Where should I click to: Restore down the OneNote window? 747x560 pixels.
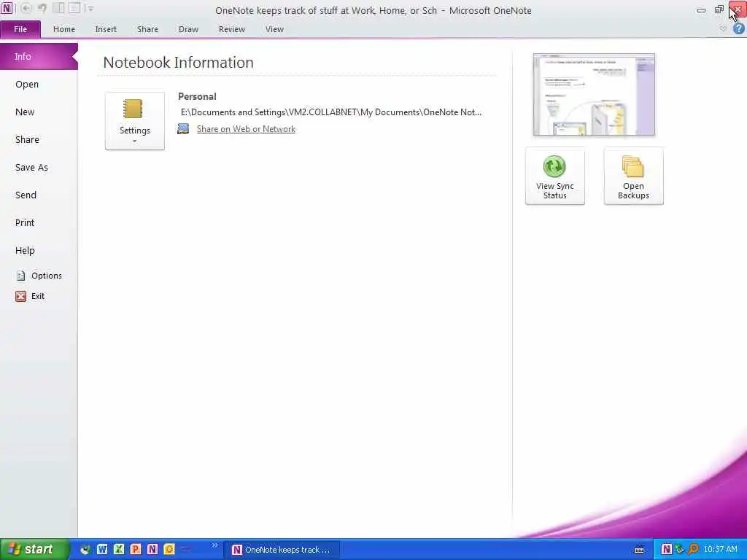(719, 9)
